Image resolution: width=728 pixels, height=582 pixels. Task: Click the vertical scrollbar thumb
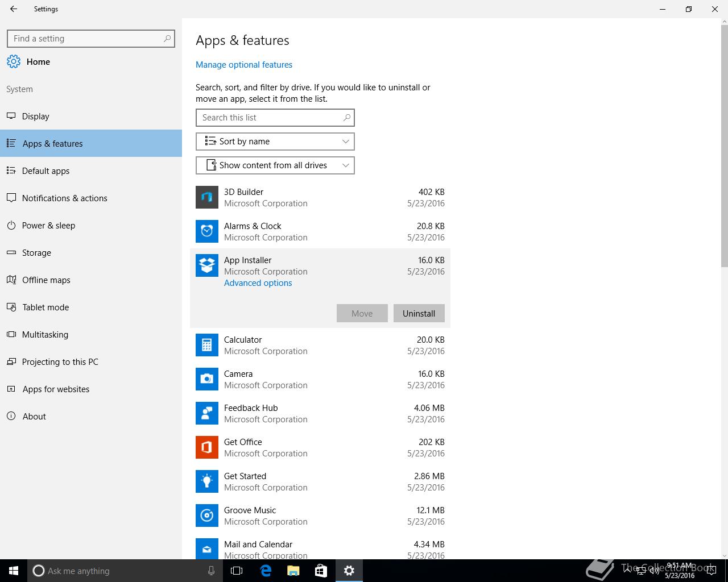pyautogui.click(x=724, y=146)
